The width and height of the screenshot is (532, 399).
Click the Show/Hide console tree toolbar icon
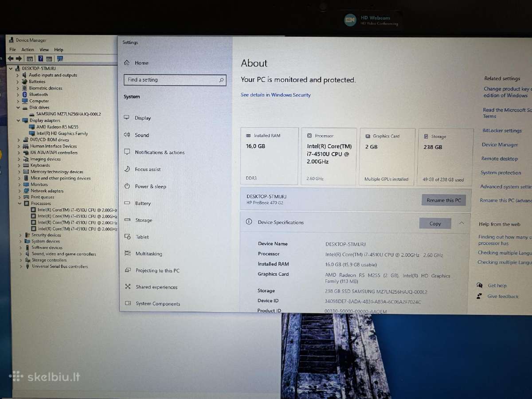tap(30, 59)
